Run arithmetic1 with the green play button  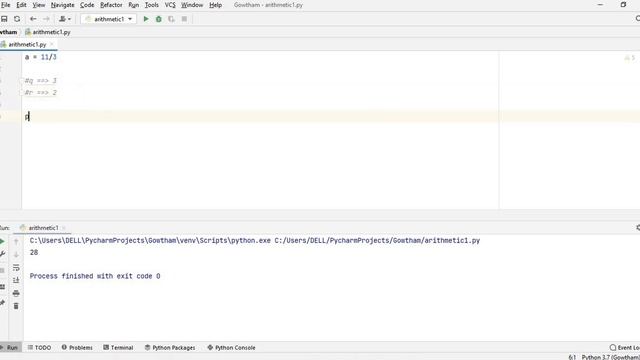pyautogui.click(x=146, y=19)
